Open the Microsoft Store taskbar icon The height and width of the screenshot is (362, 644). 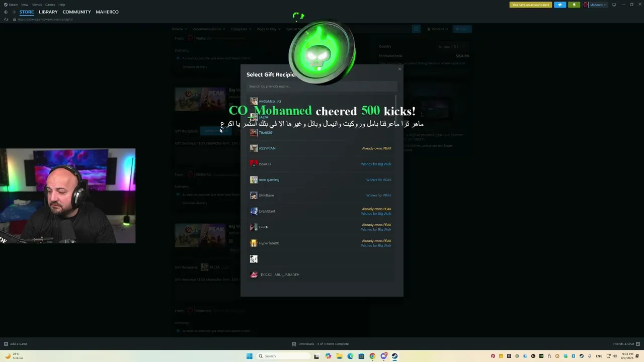361,356
